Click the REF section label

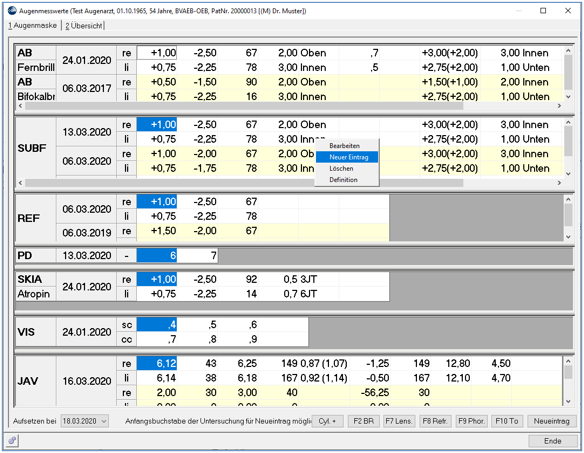36,218
